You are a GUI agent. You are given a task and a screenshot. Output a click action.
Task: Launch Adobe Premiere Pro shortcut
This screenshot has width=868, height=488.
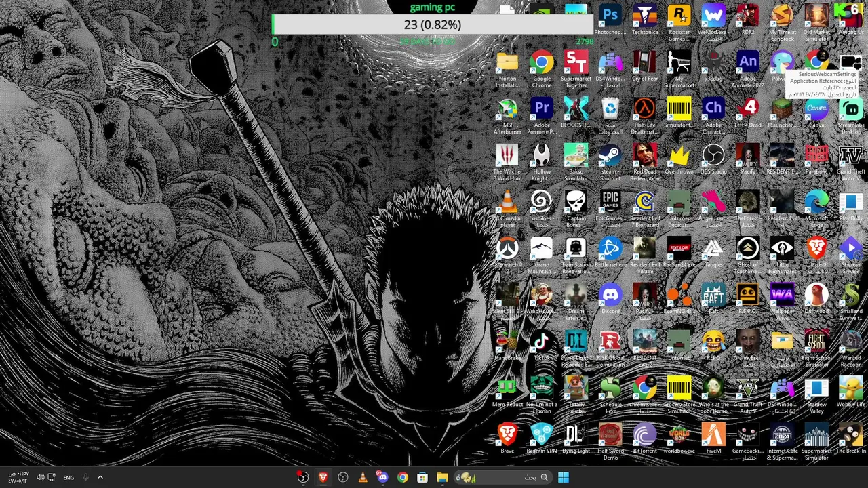click(542, 117)
